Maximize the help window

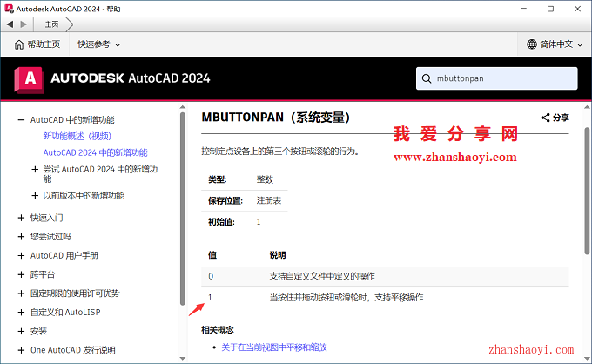(550, 9)
